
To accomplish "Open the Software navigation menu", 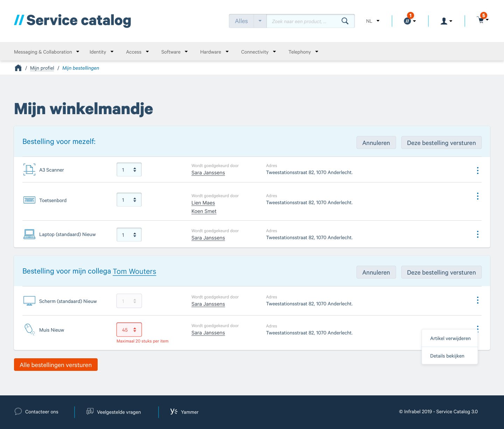I will coord(174,52).
